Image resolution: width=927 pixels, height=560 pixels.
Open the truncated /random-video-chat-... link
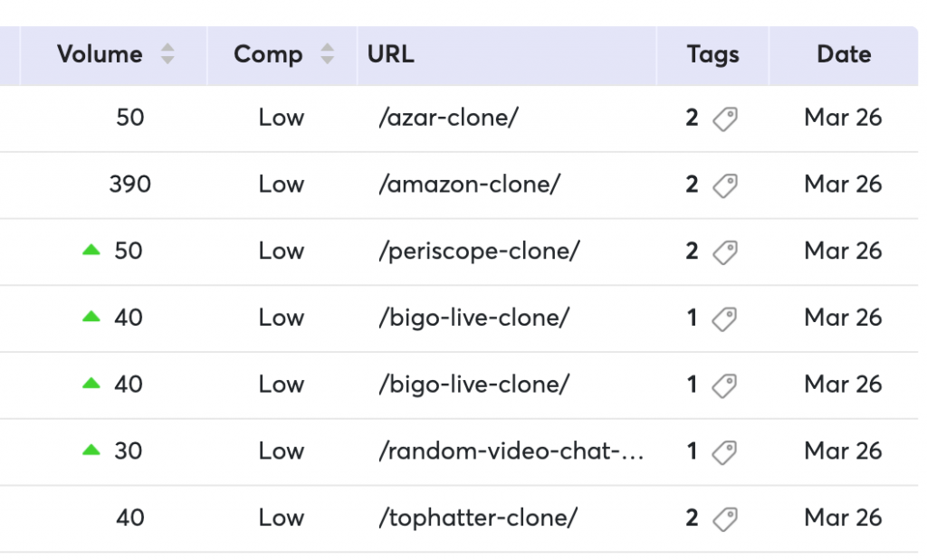pyautogui.click(x=511, y=451)
